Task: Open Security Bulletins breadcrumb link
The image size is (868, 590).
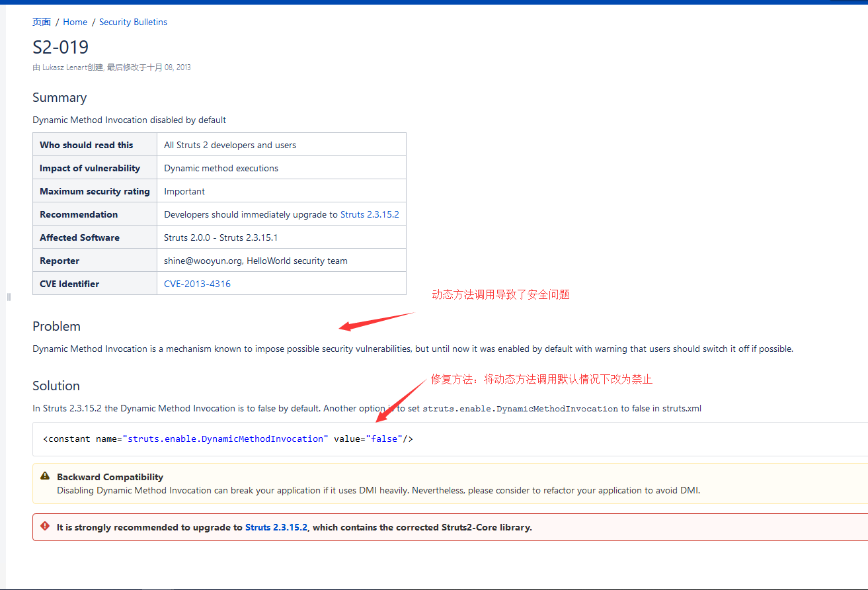Action: [133, 22]
